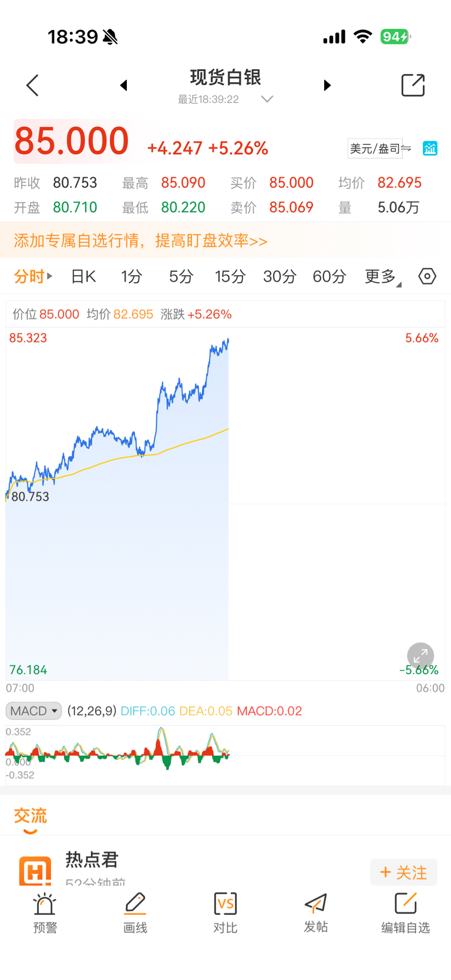
Task: Open the MACD indicator dropdown
Action: (33, 711)
